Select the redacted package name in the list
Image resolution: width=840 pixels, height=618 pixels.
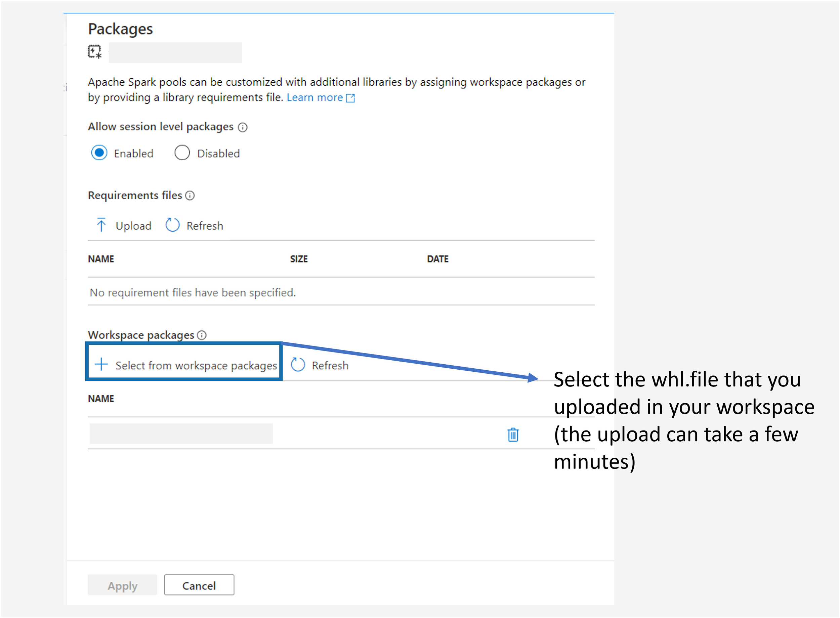coord(181,434)
